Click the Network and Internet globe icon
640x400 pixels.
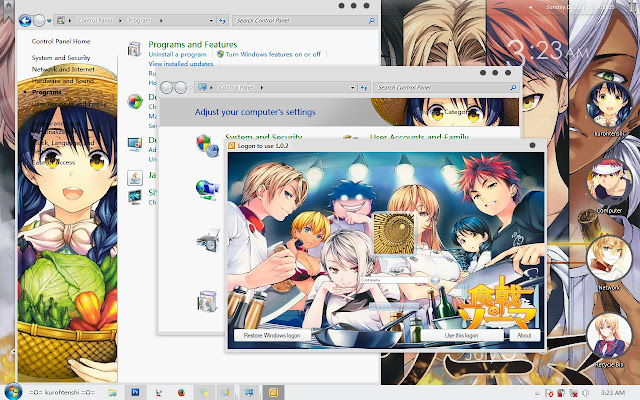click(x=207, y=190)
